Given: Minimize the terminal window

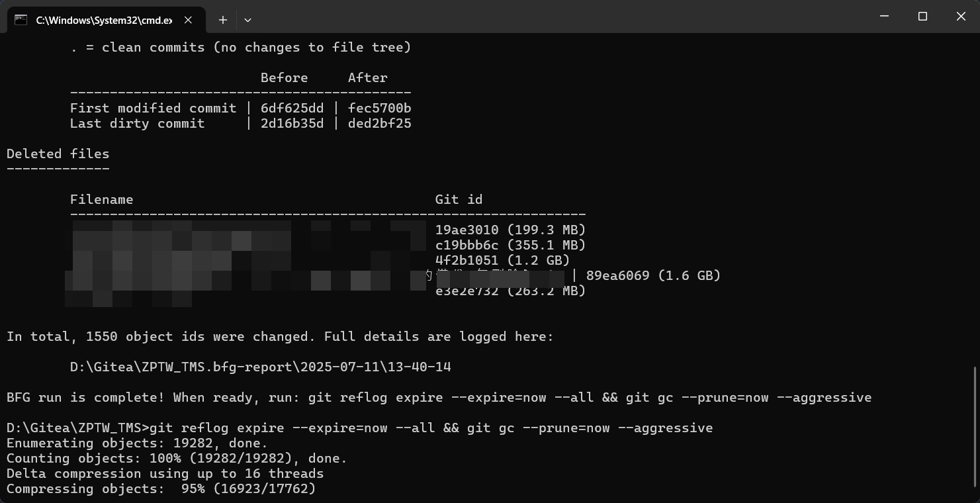Looking at the screenshot, I should [885, 17].
